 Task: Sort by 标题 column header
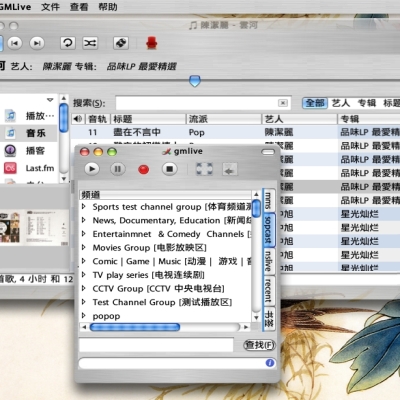(x=148, y=119)
